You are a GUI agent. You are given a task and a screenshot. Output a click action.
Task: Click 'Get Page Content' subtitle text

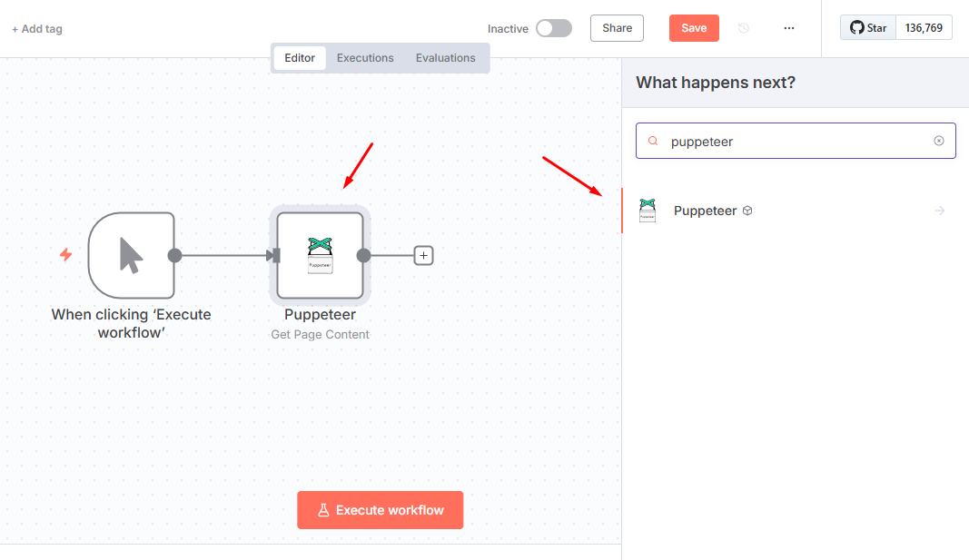(x=320, y=335)
